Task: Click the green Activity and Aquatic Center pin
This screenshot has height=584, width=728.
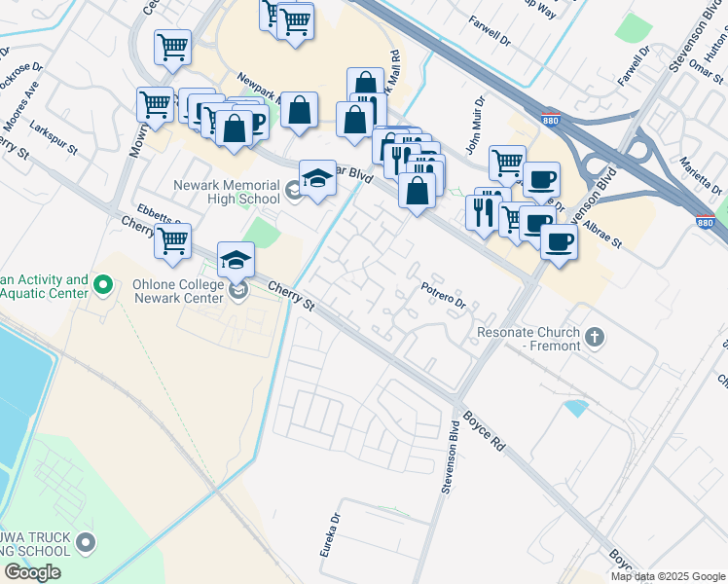Action: click(x=103, y=284)
